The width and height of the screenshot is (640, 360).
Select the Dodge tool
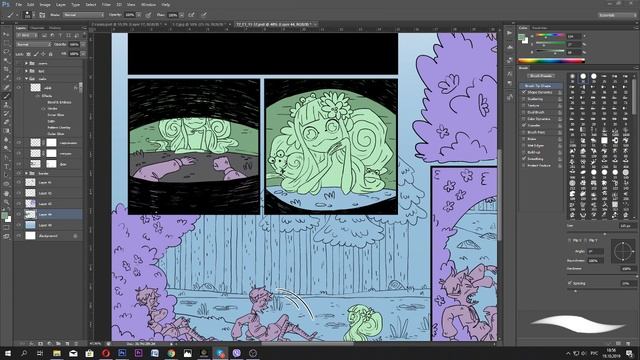coord(6,149)
